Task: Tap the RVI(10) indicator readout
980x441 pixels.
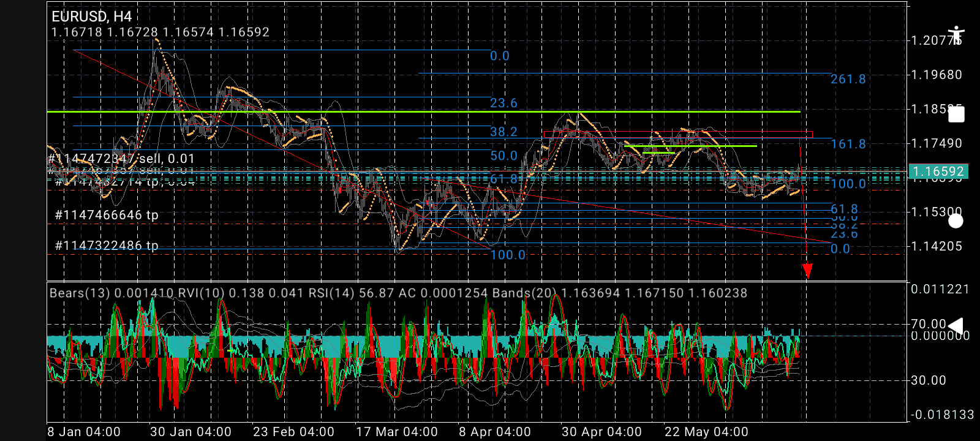Action: coord(241,293)
